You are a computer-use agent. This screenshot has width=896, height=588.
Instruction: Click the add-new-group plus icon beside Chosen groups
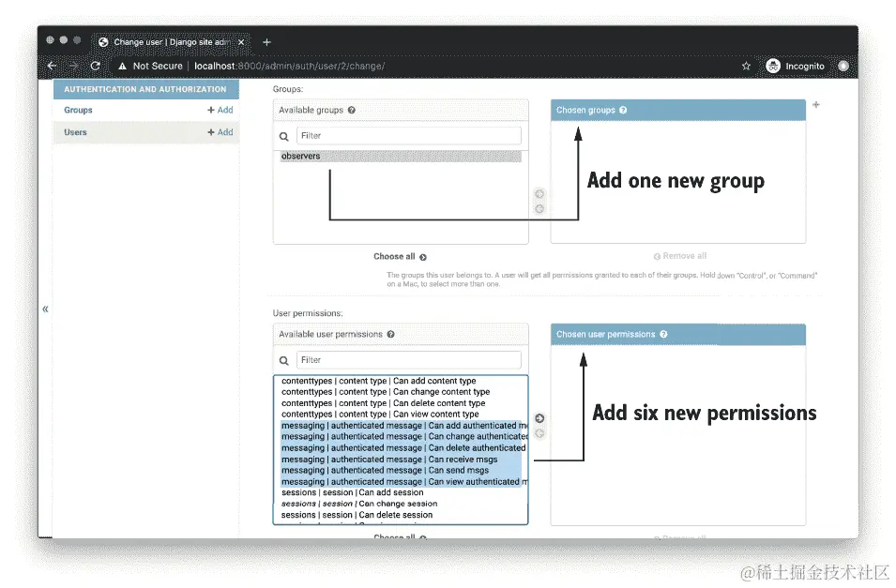(816, 105)
